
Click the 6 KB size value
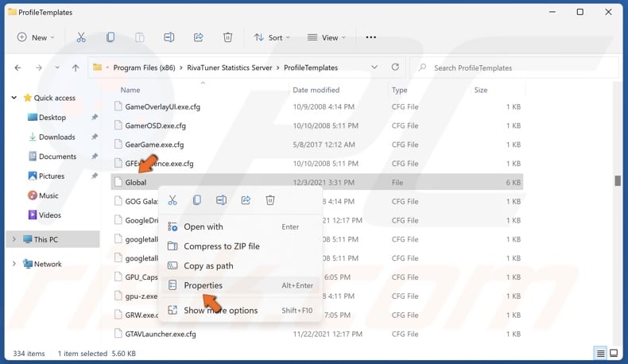coord(513,182)
